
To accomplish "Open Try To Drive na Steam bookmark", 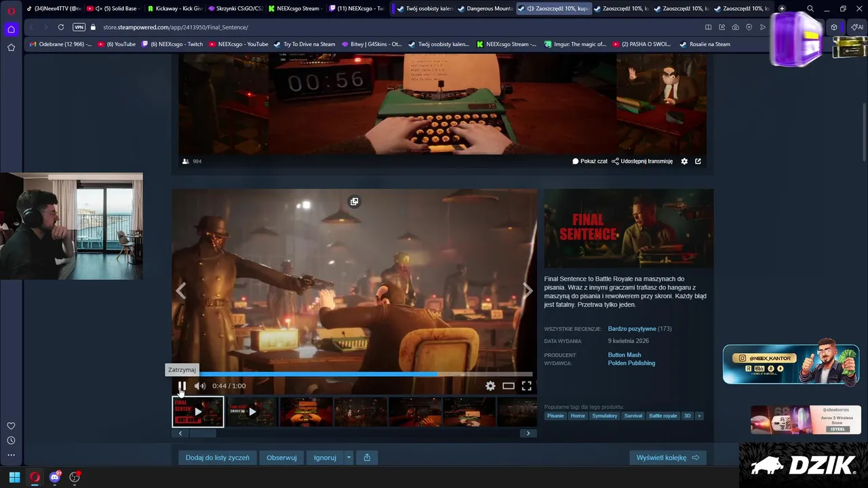I will click(304, 44).
